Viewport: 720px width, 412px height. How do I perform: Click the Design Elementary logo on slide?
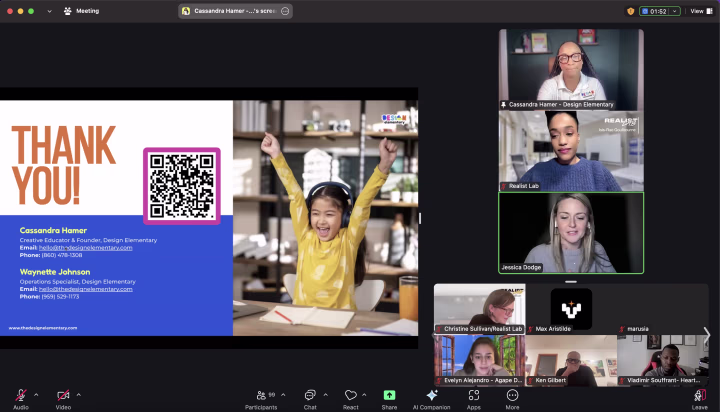click(394, 119)
